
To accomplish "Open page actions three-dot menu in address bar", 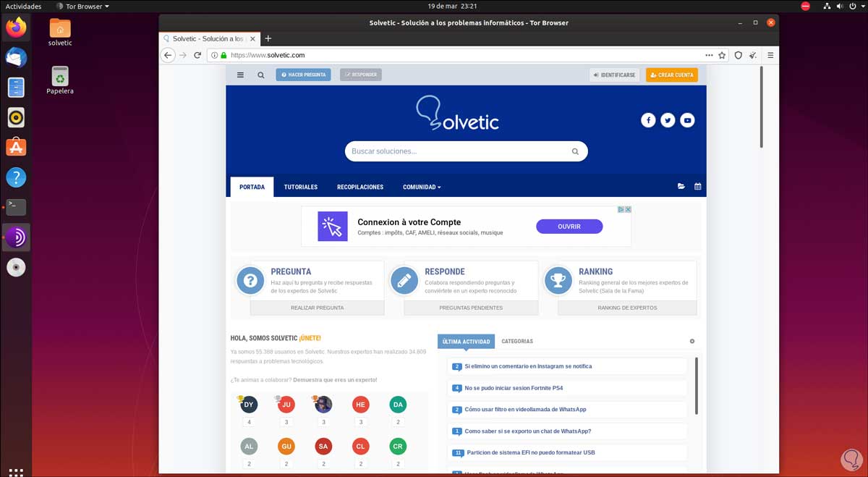I will [710, 55].
